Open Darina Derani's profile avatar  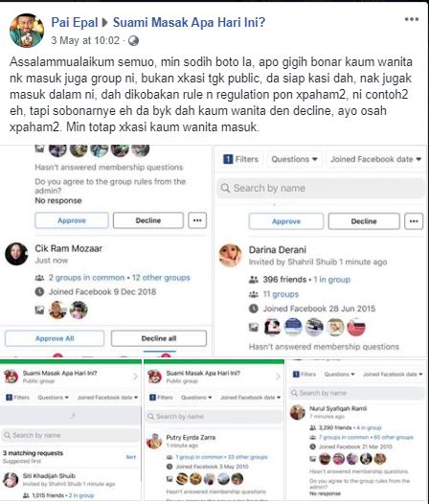click(x=230, y=256)
